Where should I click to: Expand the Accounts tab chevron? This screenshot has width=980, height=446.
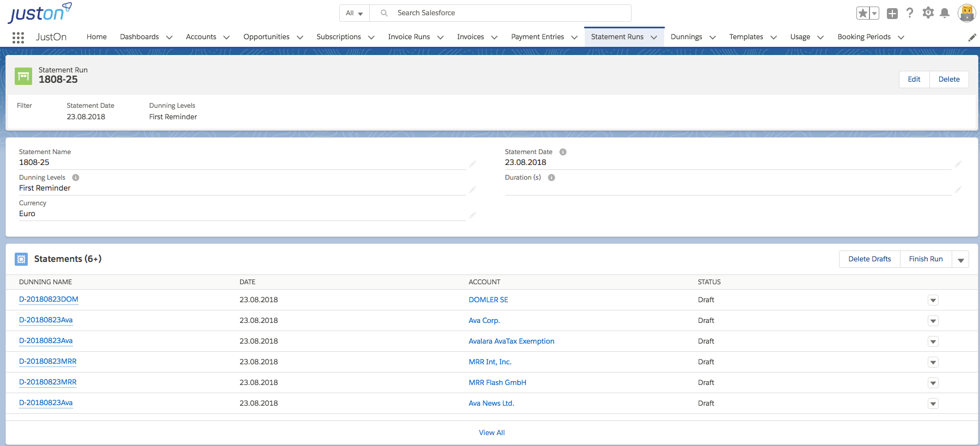[x=226, y=37]
